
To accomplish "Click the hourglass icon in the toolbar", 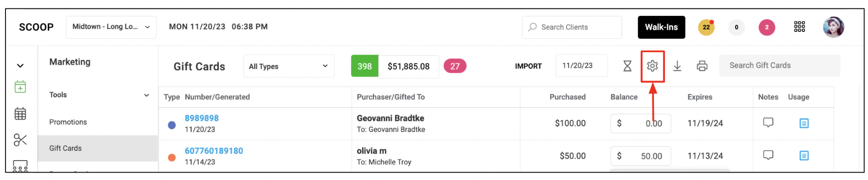I will (628, 66).
